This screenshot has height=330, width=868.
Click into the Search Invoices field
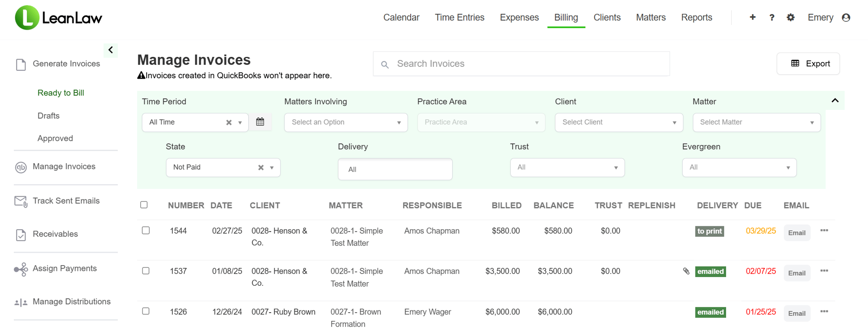tap(521, 64)
